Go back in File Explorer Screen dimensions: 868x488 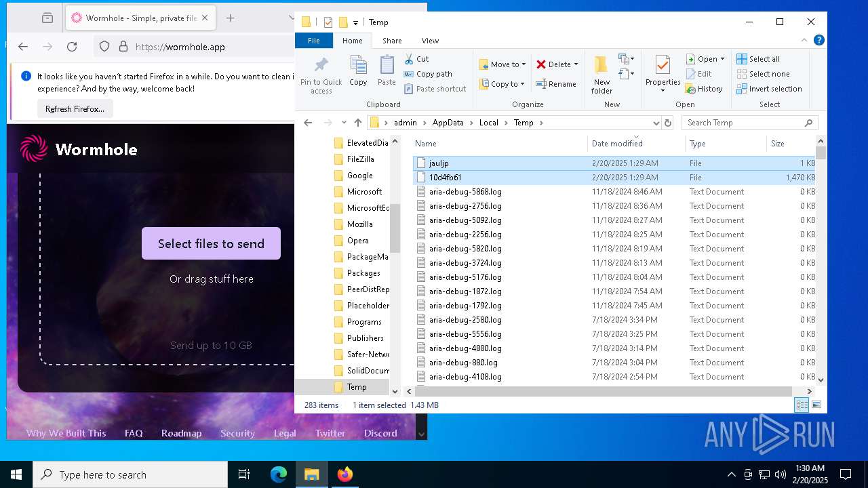(x=308, y=123)
